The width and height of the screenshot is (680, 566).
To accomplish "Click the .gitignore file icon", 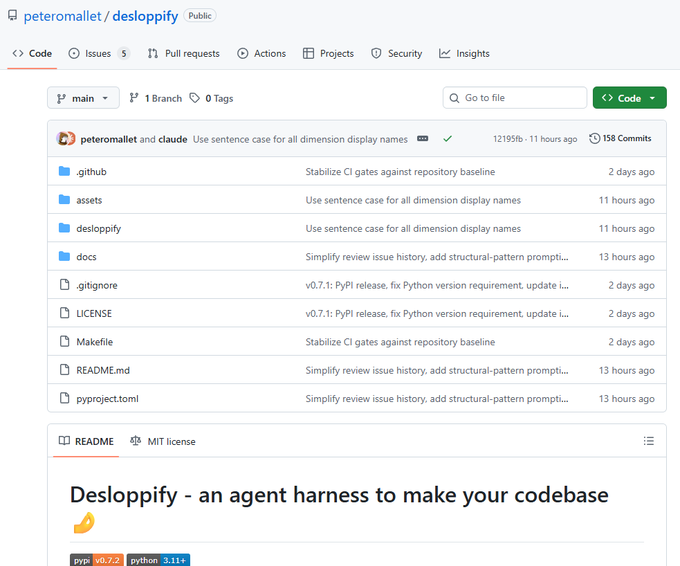I will (64, 285).
